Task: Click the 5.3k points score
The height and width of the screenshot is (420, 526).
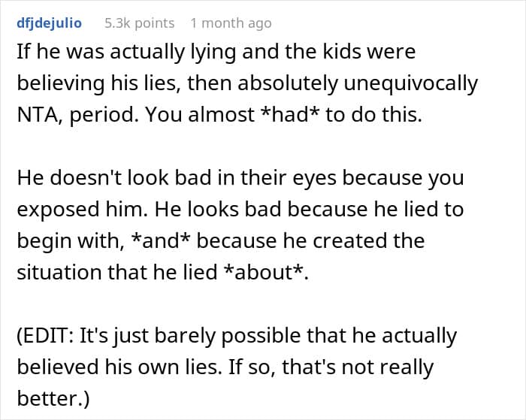Action: (139, 23)
